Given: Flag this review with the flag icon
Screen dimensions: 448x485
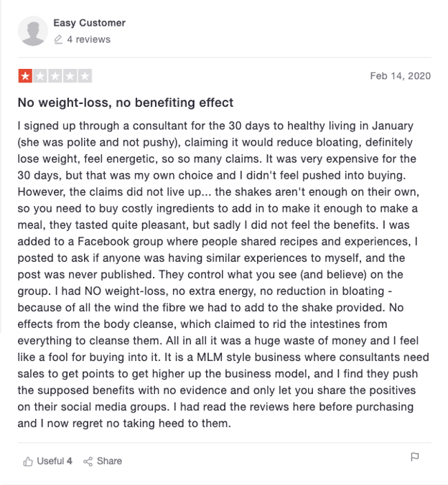Looking at the screenshot, I should coord(415,457).
